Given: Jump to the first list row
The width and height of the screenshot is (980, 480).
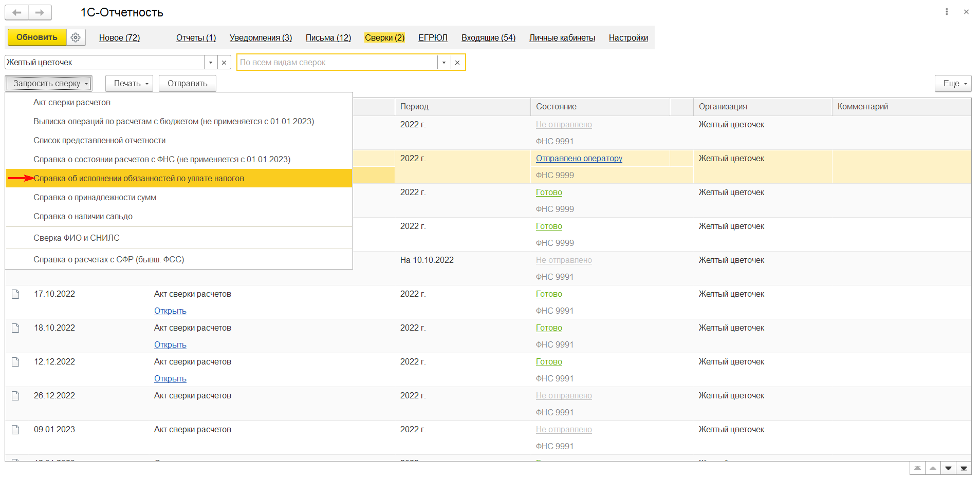Looking at the screenshot, I should point(917,468).
